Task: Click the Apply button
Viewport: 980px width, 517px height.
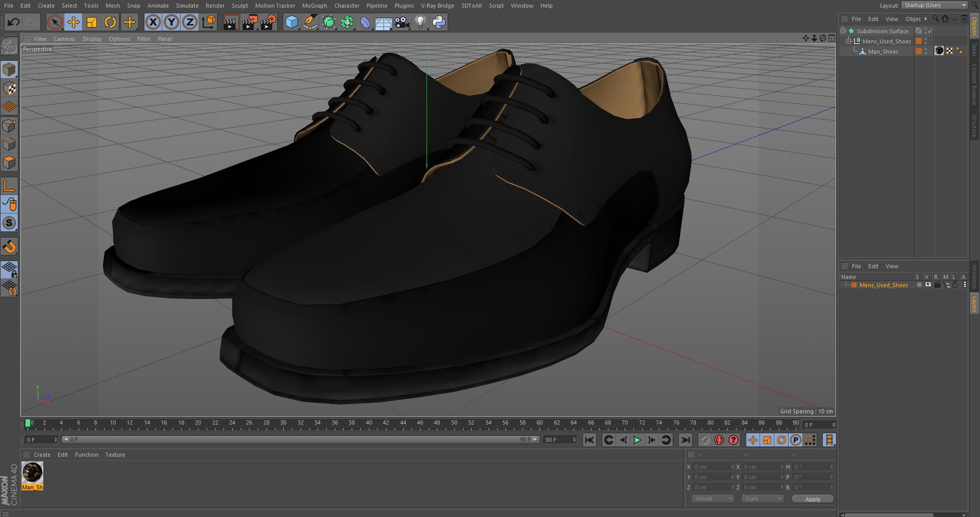Action: tap(813, 499)
